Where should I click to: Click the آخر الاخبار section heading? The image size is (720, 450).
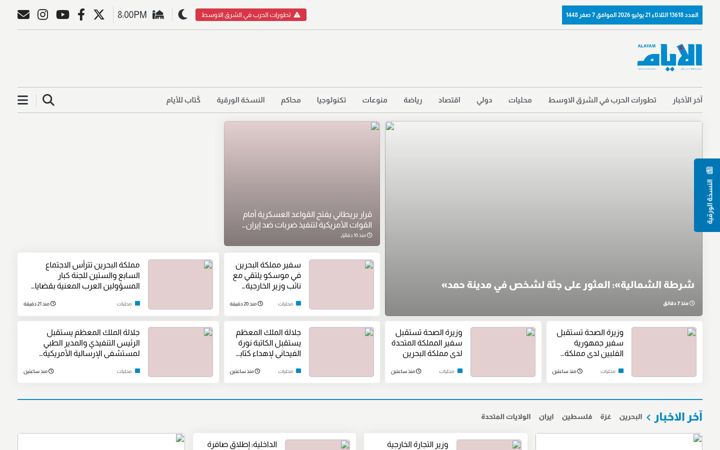(x=678, y=417)
